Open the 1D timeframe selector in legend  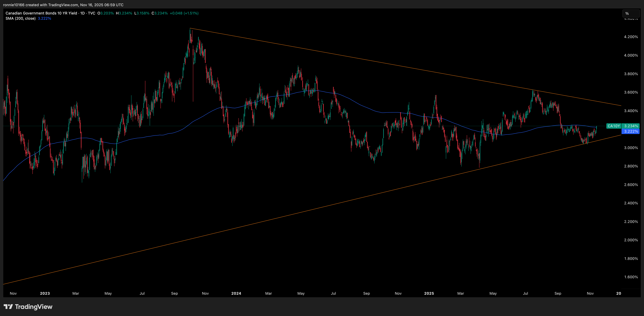82,13
